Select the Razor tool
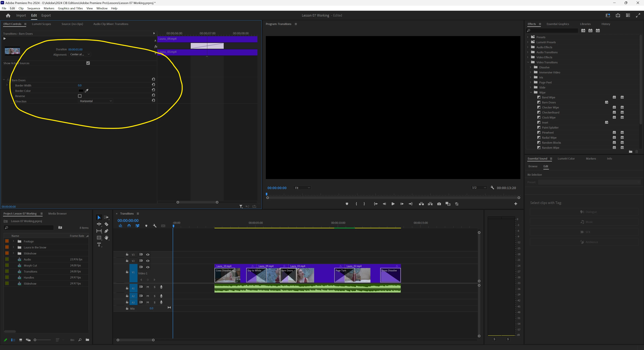The height and width of the screenshot is (350, 644). pos(106,224)
